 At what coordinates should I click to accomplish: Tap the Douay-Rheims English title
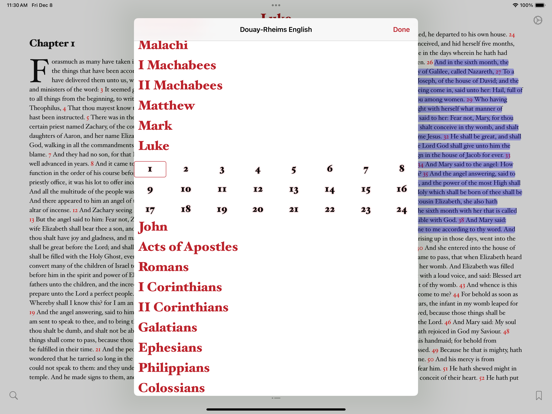[276, 30]
